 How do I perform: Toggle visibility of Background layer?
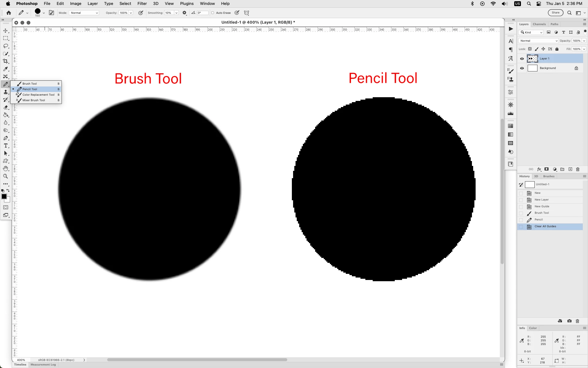522,68
